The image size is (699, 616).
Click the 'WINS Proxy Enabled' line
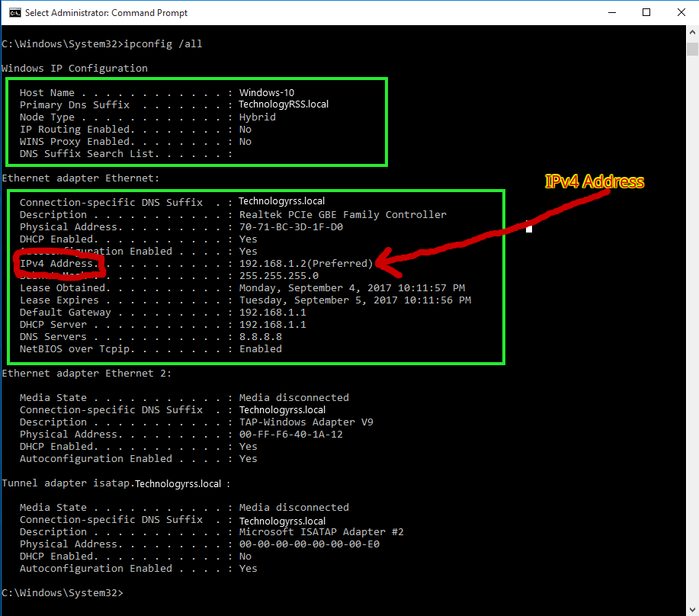(136, 141)
